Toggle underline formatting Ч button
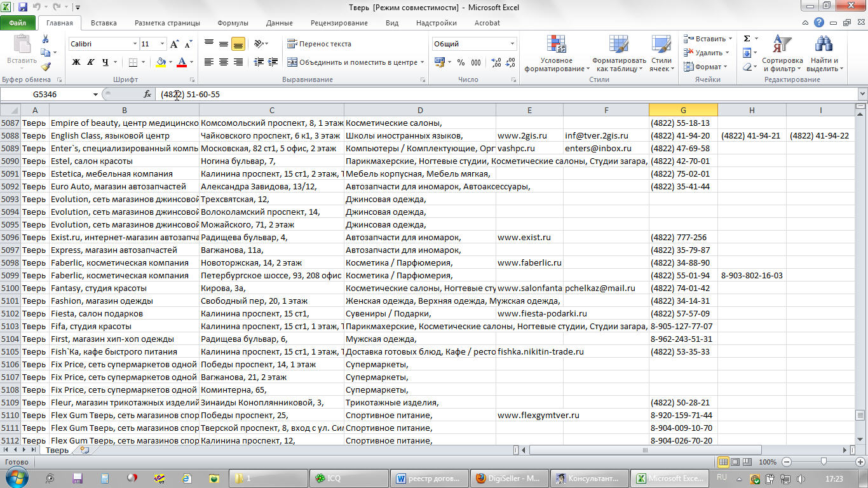The height and width of the screenshot is (488, 868). 105,62
